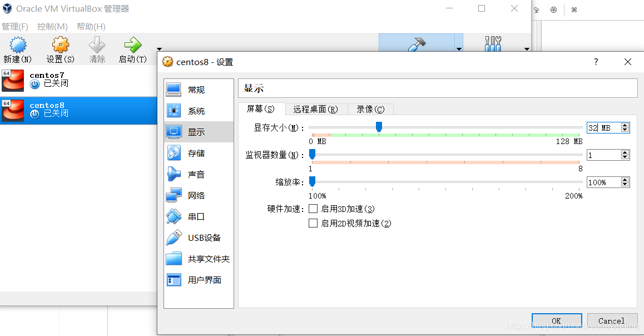This screenshot has height=336, width=644.
Task: Select the centos7 virtual machine entry
Action: (x=78, y=80)
